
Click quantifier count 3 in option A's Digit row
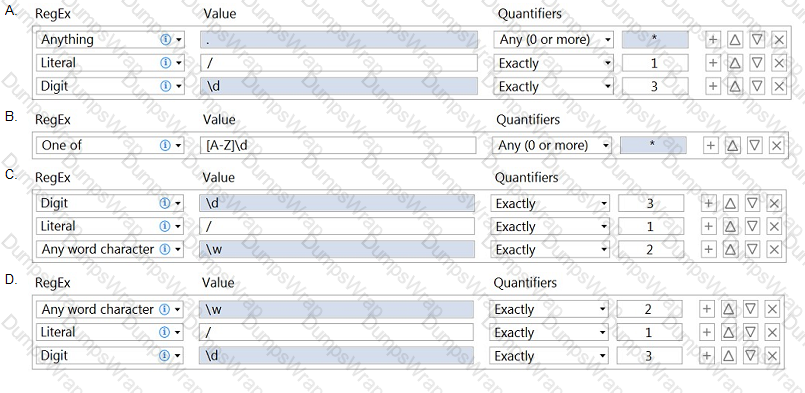coord(655,86)
